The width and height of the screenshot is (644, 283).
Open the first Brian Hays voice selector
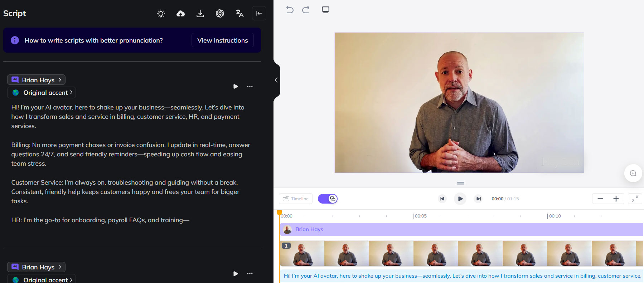pos(36,80)
